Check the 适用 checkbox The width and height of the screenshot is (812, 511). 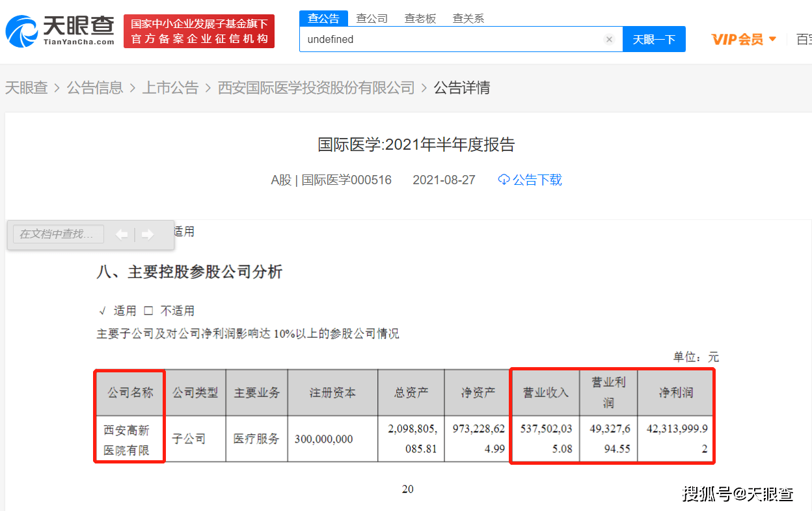[x=103, y=311]
